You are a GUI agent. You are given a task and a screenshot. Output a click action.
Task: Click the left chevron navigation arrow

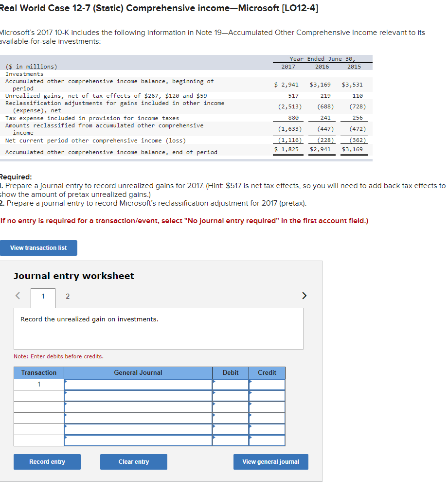(18, 295)
